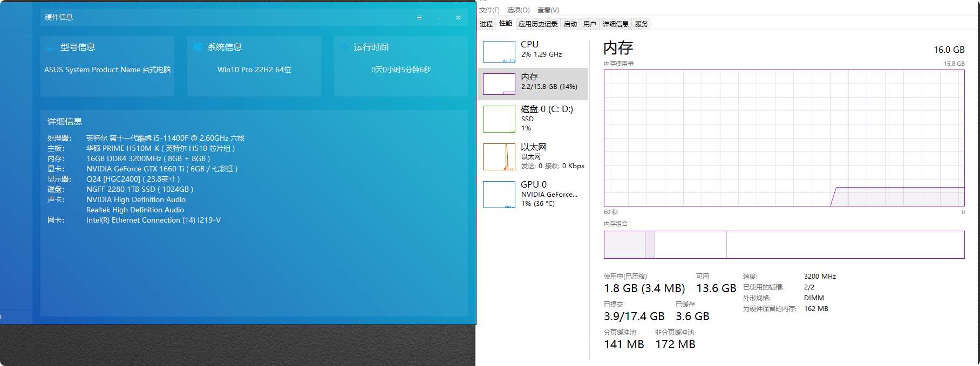The image size is (980, 366).
Task: Click the 主板 PRIME H510M-K detail line
Action: (141, 148)
